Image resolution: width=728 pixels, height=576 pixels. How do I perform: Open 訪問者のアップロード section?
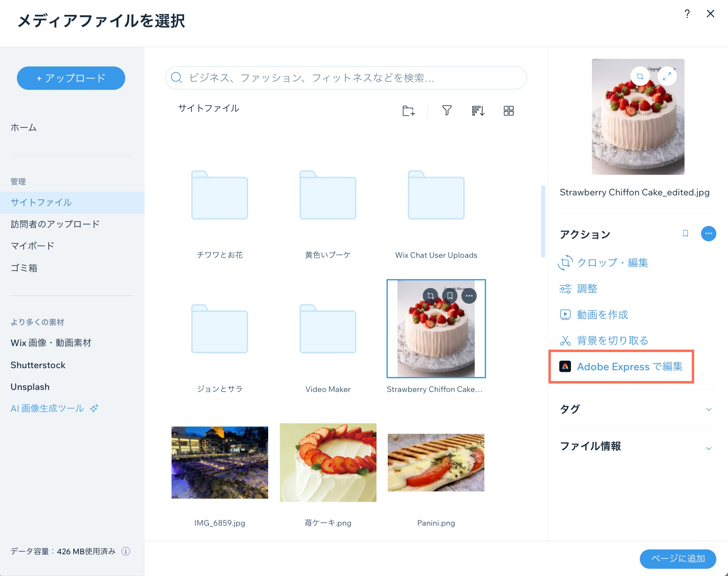click(55, 224)
